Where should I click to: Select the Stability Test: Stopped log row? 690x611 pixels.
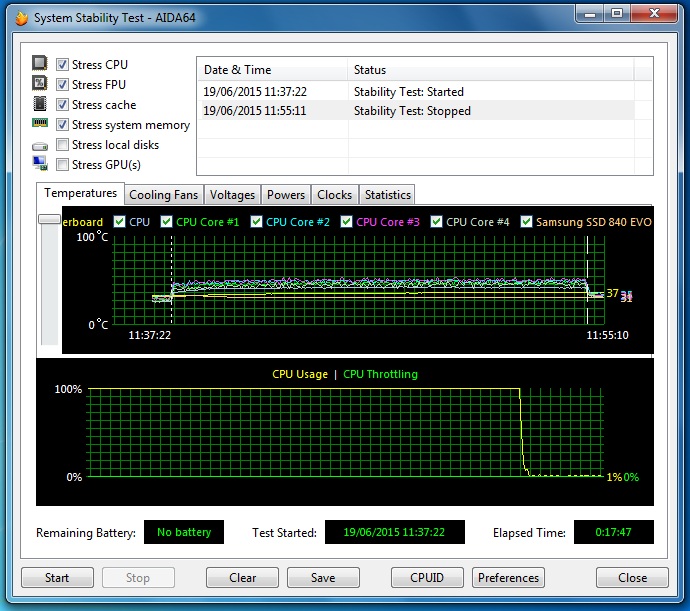click(x=414, y=111)
